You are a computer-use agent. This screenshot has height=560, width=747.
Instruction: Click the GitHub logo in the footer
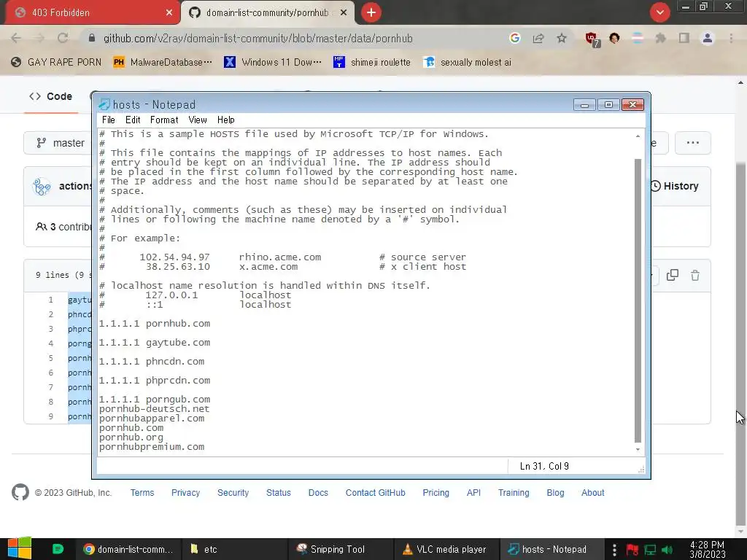pyautogui.click(x=20, y=492)
